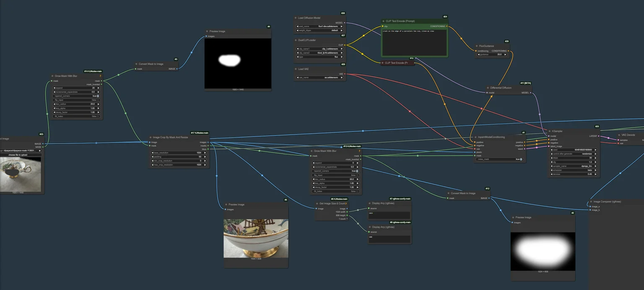This screenshot has width=644, height=290.
Task: Open the clip_name2 t5xxl_fp16.safetensors selector
Action: (x=320, y=53)
